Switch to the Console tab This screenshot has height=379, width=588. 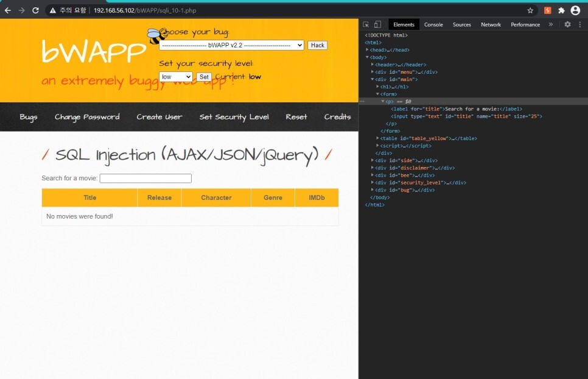click(433, 24)
